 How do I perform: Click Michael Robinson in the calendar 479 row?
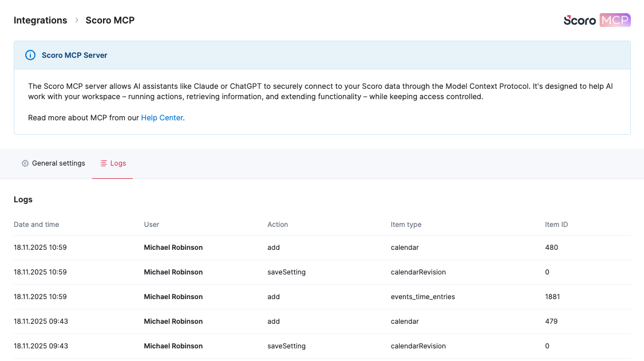[173, 321]
